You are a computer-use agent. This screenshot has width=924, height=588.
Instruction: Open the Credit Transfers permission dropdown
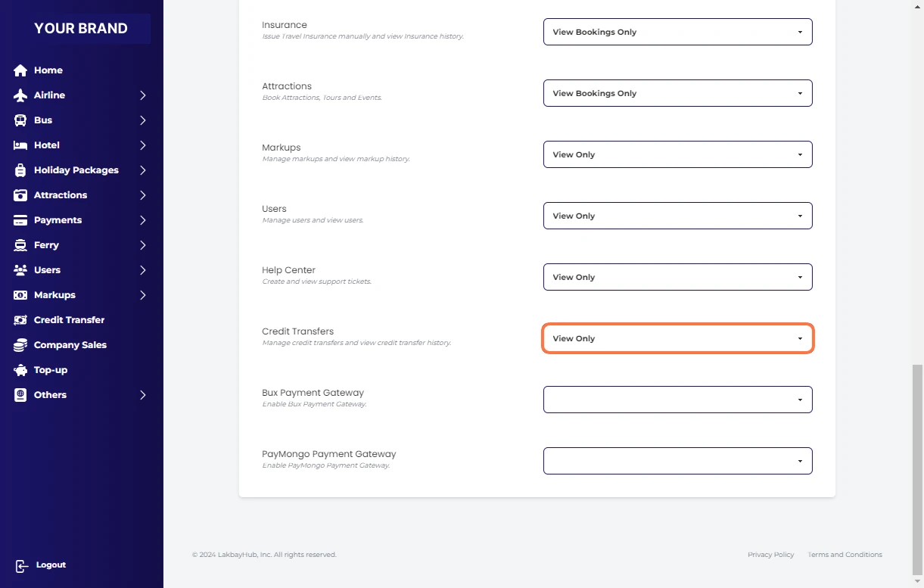tap(677, 338)
